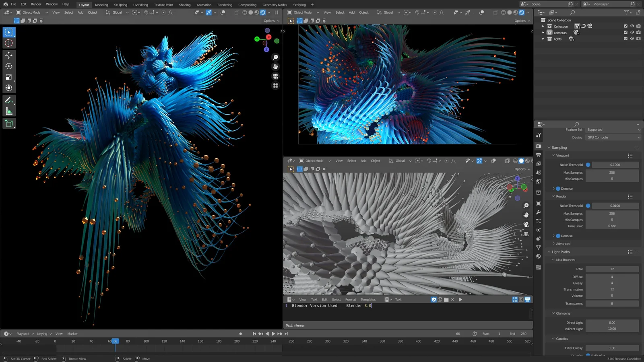
Task: Open the Output Properties printer tab
Action: pos(538,156)
